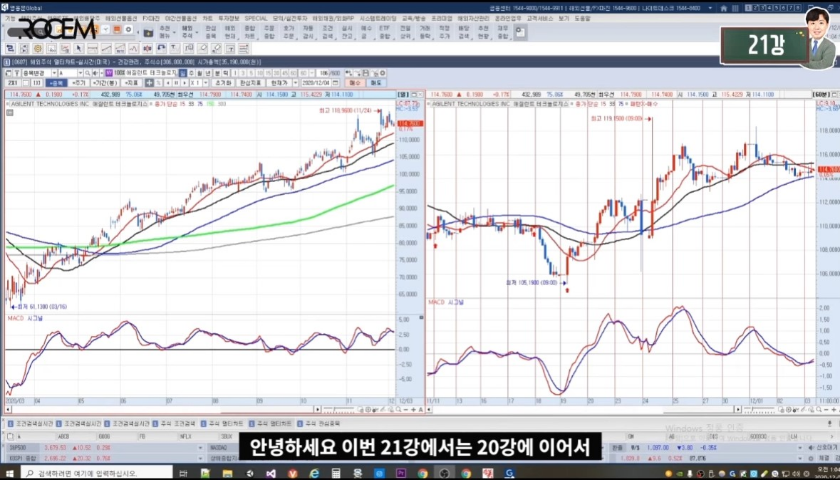Click the 매수 (buy) button

(354, 83)
